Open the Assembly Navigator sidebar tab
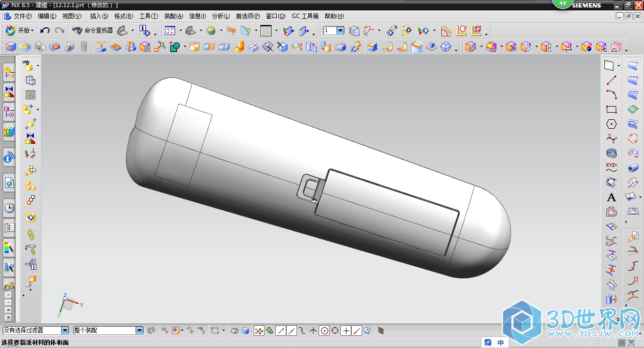Viewport: 644px width, 348px height. tap(9, 72)
